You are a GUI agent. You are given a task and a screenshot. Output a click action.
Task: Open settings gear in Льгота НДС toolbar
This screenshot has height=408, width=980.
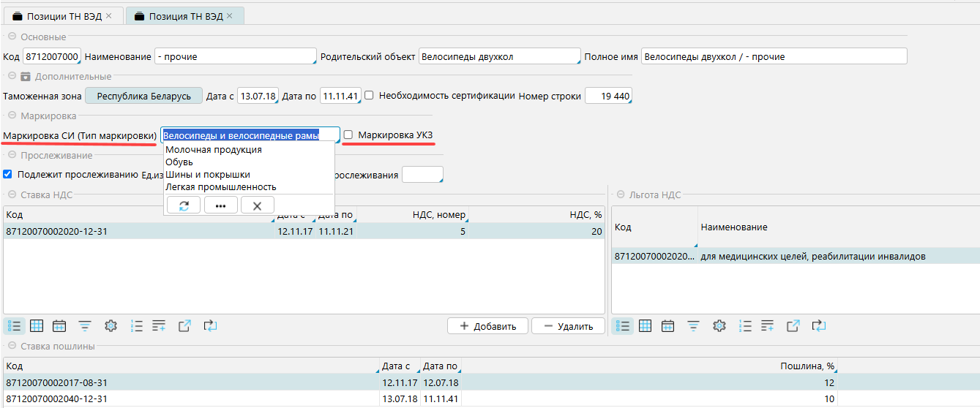point(719,326)
